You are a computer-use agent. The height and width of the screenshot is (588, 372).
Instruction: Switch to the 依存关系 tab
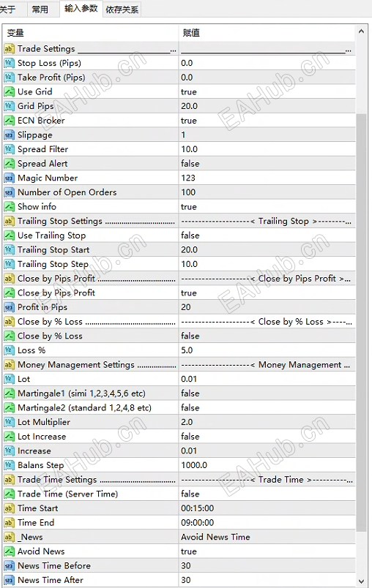[122, 10]
